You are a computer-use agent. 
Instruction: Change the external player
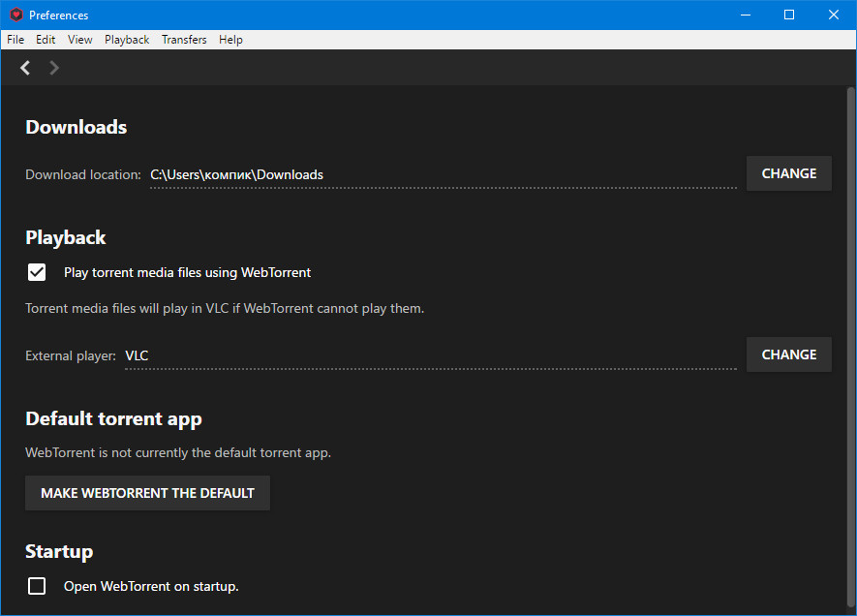coord(788,354)
